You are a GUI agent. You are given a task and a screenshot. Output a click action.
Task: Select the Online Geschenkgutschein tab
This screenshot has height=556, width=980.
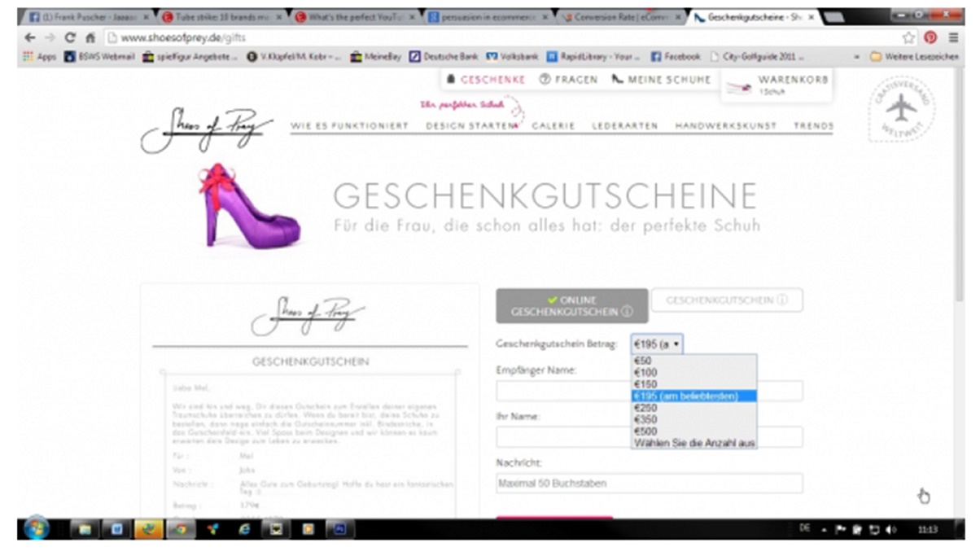tap(572, 305)
